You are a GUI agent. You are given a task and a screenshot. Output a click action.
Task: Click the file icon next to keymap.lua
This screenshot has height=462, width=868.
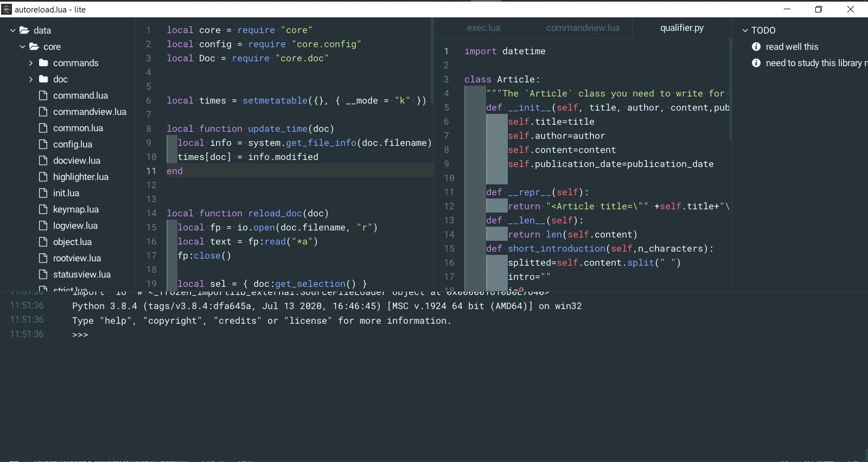43,209
